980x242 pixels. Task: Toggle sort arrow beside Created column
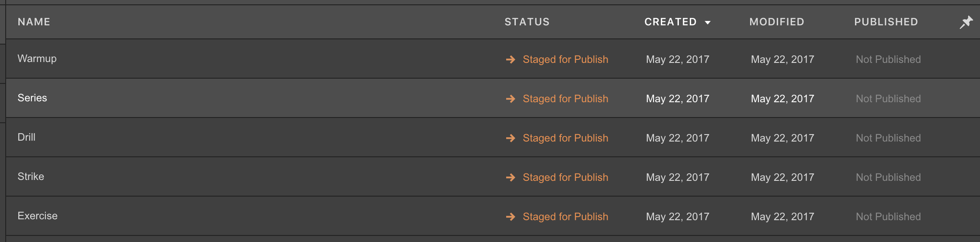tap(708, 23)
